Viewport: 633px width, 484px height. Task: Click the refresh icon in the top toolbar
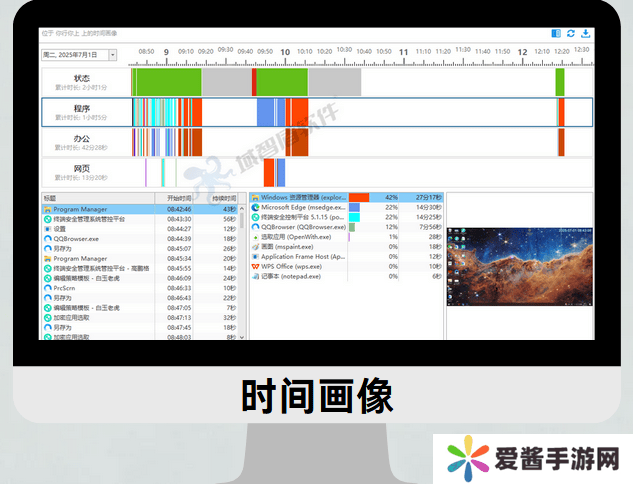pos(571,33)
